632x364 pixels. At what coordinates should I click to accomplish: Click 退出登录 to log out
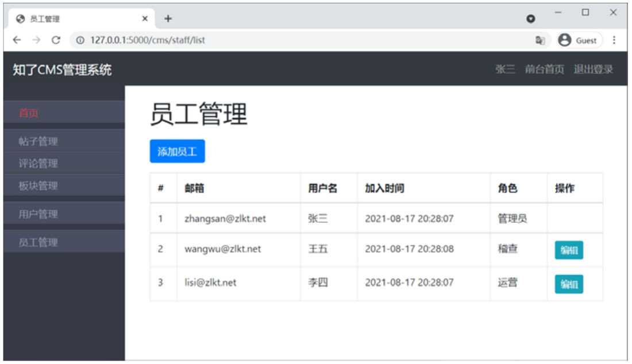tap(593, 69)
